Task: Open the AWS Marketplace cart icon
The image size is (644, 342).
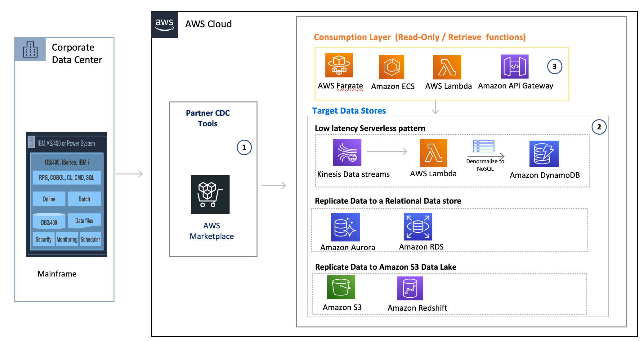Action: click(210, 195)
